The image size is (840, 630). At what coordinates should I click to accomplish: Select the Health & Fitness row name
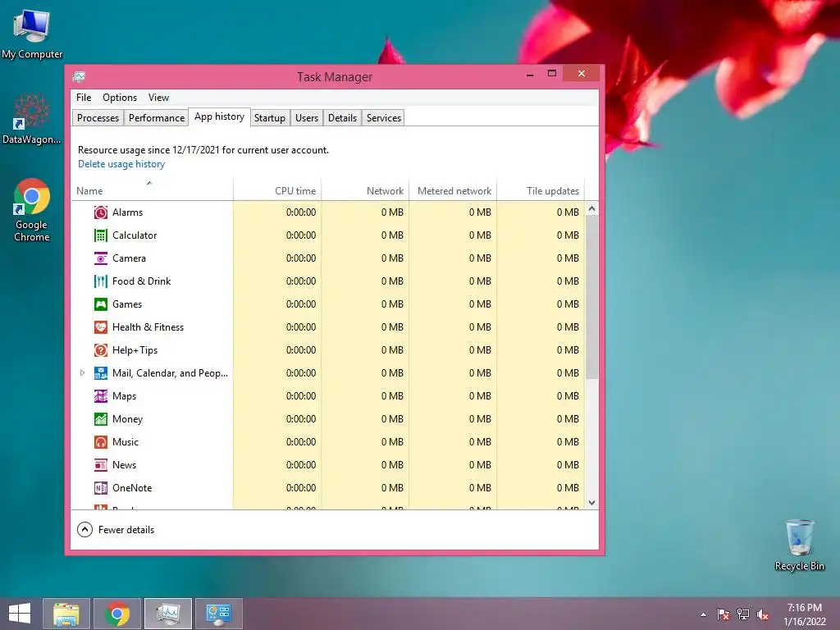point(148,327)
